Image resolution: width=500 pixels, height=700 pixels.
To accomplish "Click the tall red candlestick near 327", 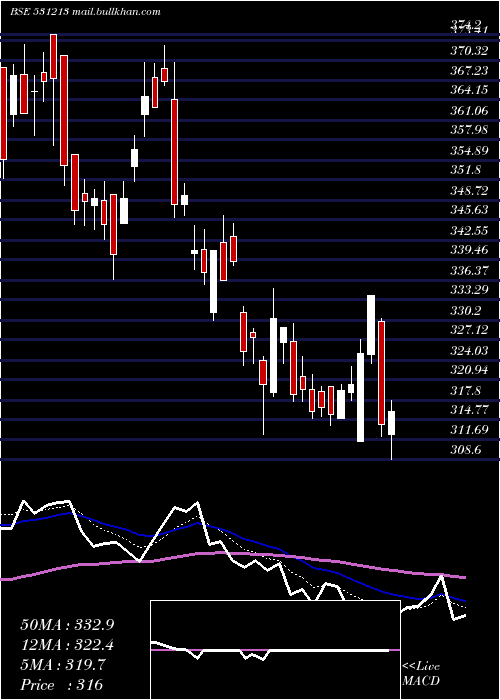I will [381, 373].
